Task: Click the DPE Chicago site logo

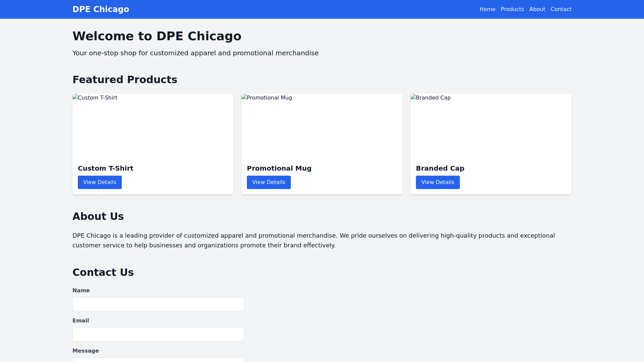Action: point(101,9)
